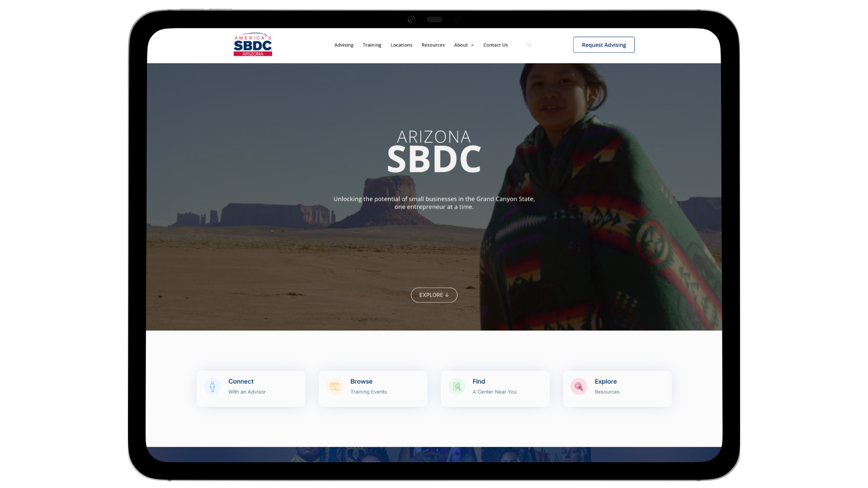The width and height of the screenshot is (868, 488).
Task: Open the Advising menu item
Action: (x=344, y=45)
